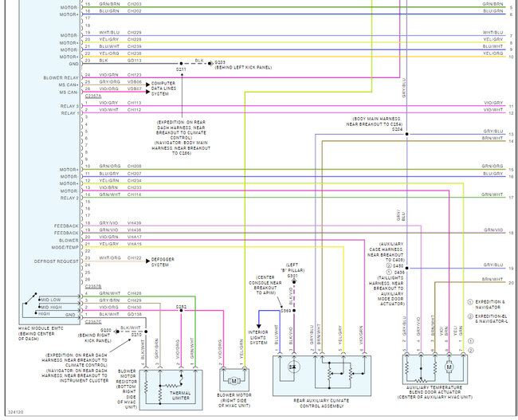Image resolution: width=518 pixels, height=420 pixels.
Task: Click the Rear Auxiliary Climate Control Assembly caption
Action: pos(321,402)
